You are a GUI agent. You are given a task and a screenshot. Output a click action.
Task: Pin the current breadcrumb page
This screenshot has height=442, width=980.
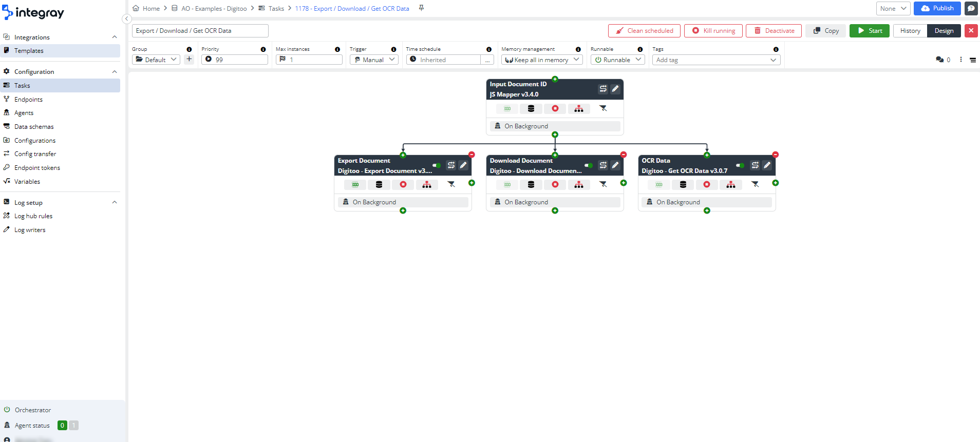421,8
